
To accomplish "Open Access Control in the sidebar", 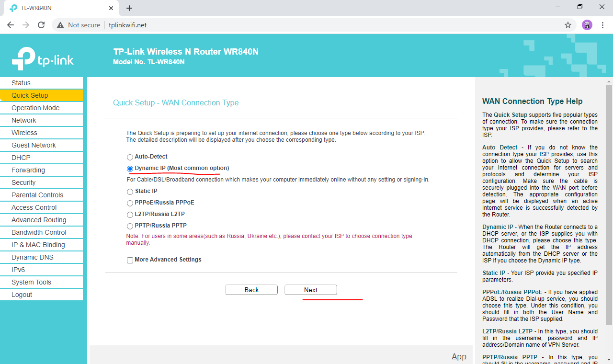I will point(41,207).
